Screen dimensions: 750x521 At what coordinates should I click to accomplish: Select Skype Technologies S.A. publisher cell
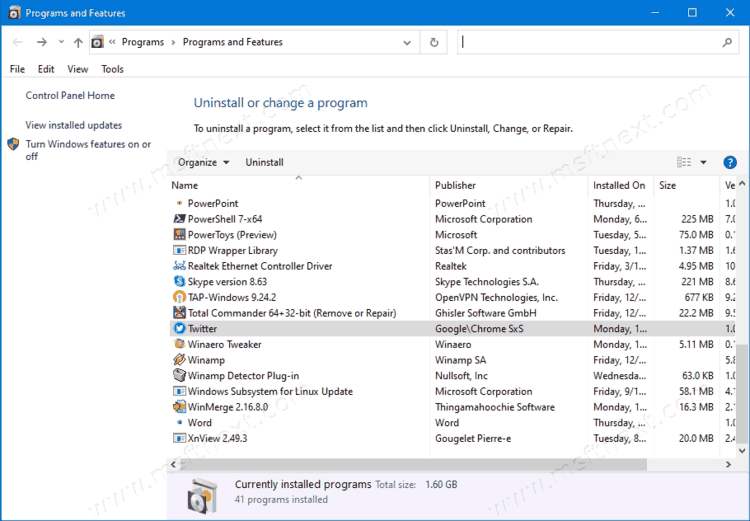pos(487,282)
